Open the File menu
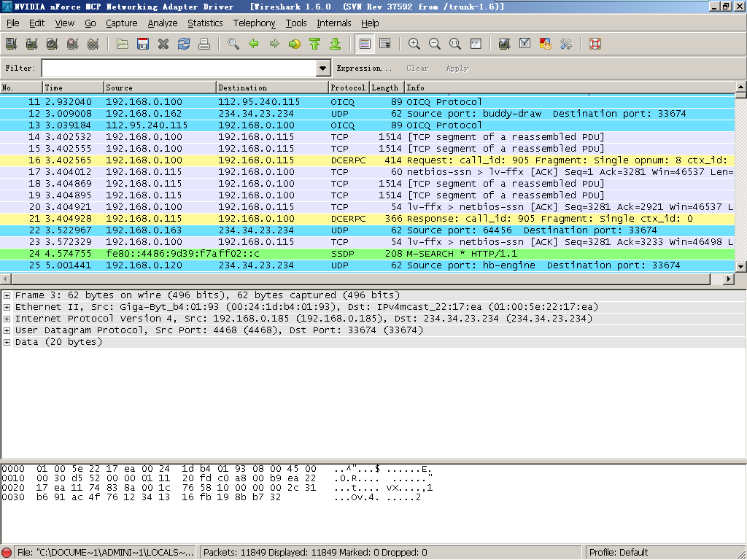Image resolution: width=747 pixels, height=560 pixels. [x=13, y=23]
